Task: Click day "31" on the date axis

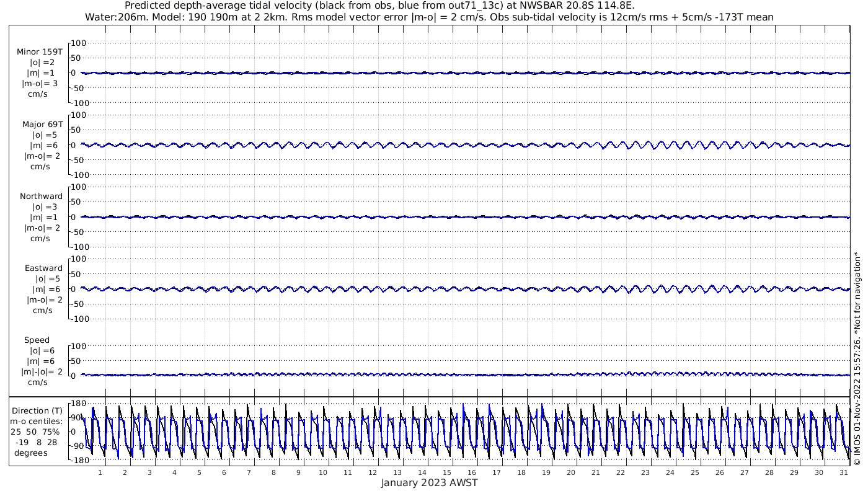Action: pyautogui.click(x=844, y=472)
